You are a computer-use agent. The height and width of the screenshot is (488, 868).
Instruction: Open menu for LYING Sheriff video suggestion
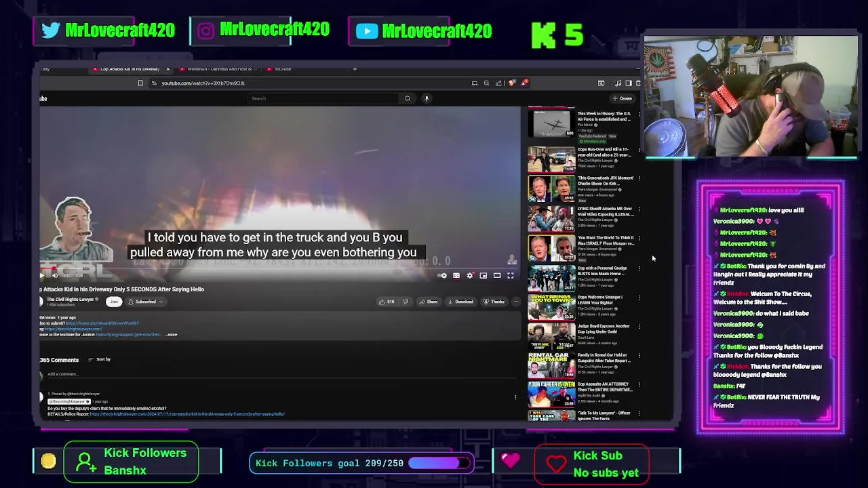639,209
